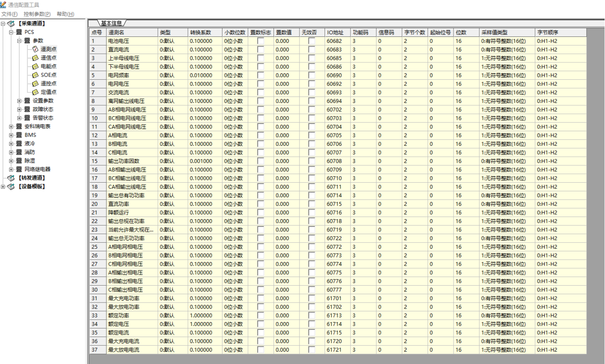Click the 告警状态 device icon
The image size is (605, 364).
27,118
